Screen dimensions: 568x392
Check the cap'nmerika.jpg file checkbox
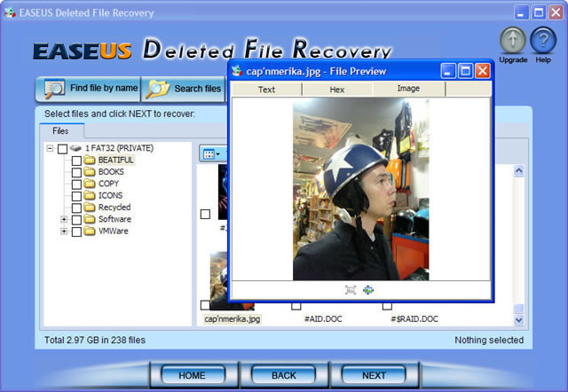click(205, 305)
